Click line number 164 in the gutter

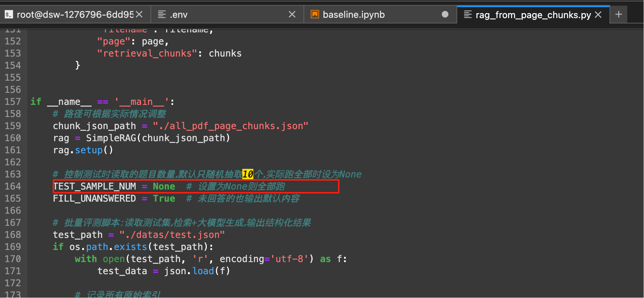pos(13,186)
